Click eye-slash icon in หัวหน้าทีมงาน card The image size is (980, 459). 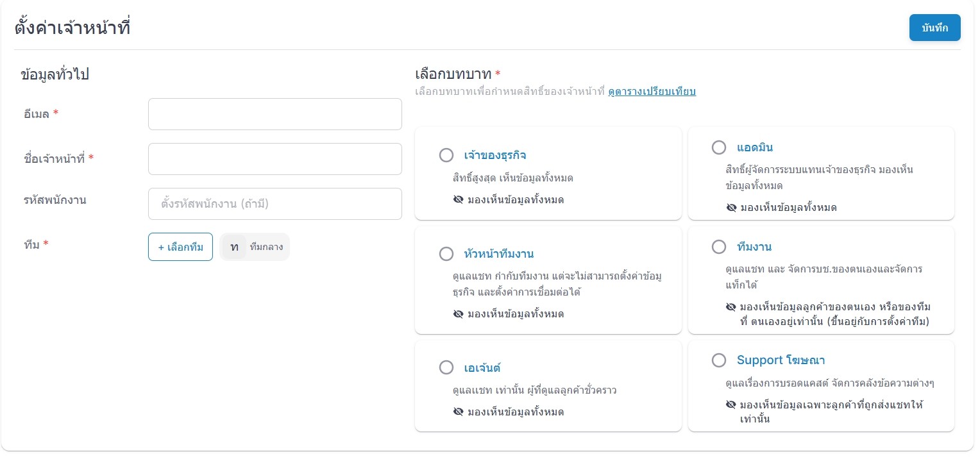tap(458, 314)
